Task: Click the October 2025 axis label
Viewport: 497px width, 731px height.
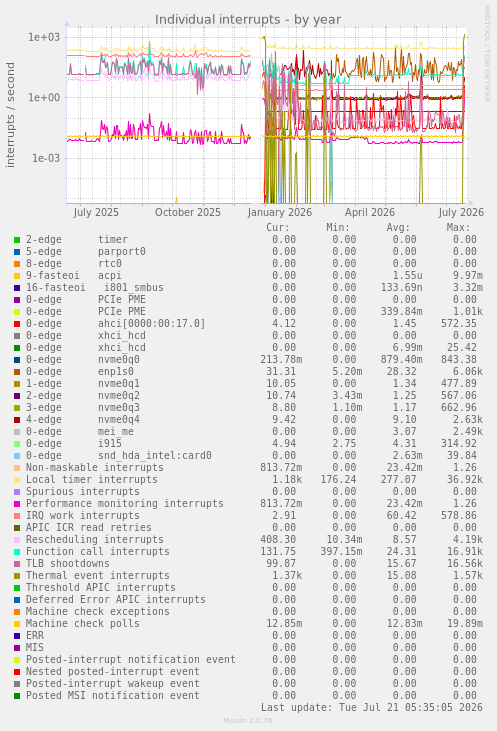Action: point(188,213)
